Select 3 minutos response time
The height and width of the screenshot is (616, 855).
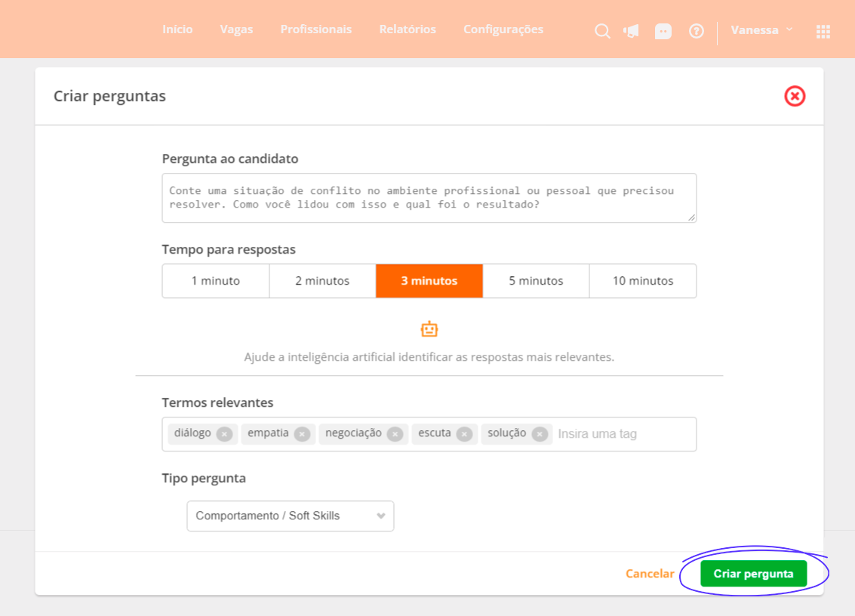tap(429, 281)
